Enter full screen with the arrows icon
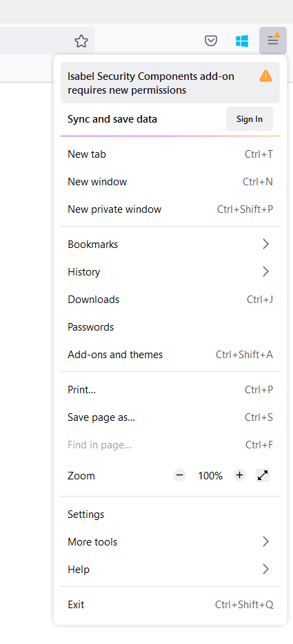 point(263,476)
